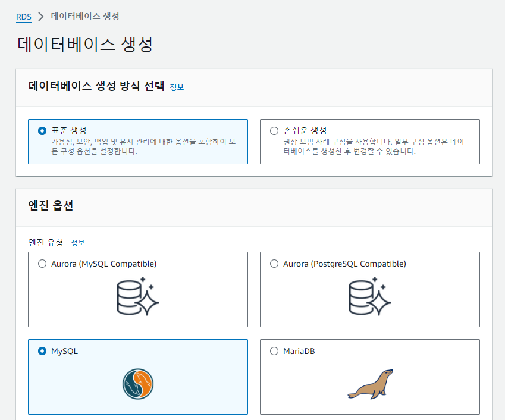The width and height of the screenshot is (505, 420).
Task: Click the 데이터베이스 생성 page title
Action: [x=85, y=45]
